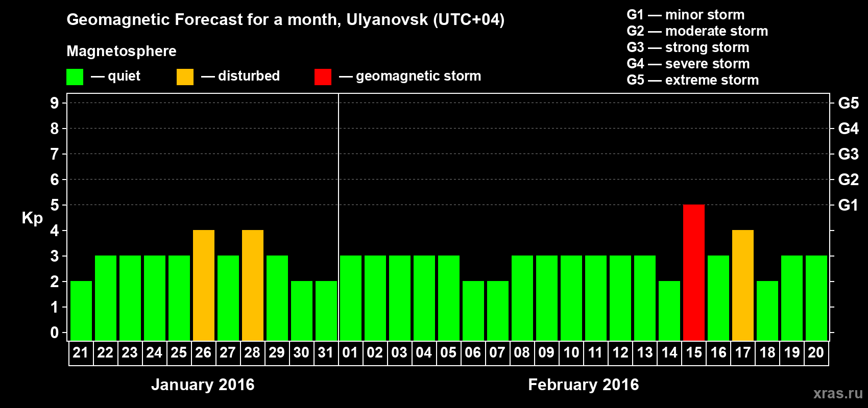The height and width of the screenshot is (408, 868).
Task: Select the green bar for February 14
Action: pyautogui.click(x=669, y=311)
